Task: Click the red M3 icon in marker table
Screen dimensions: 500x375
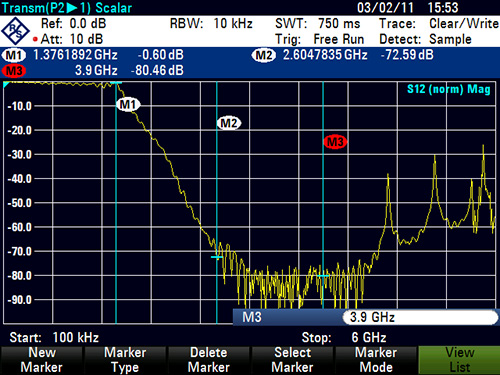Action: 14,71
